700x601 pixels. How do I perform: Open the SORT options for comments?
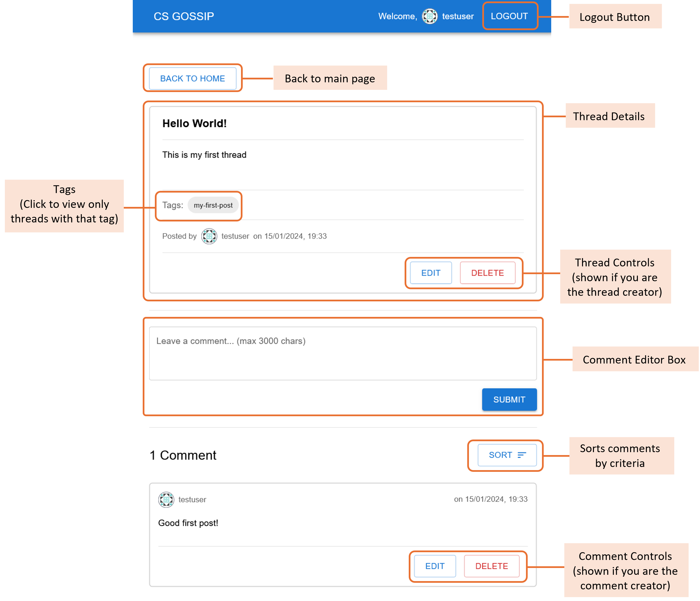(x=506, y=455)
